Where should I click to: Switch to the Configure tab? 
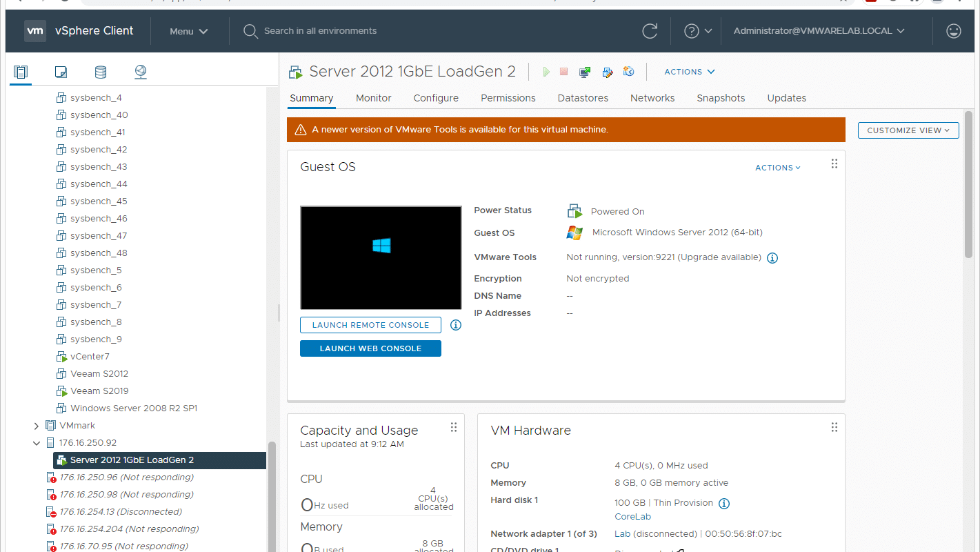point(436,98)
